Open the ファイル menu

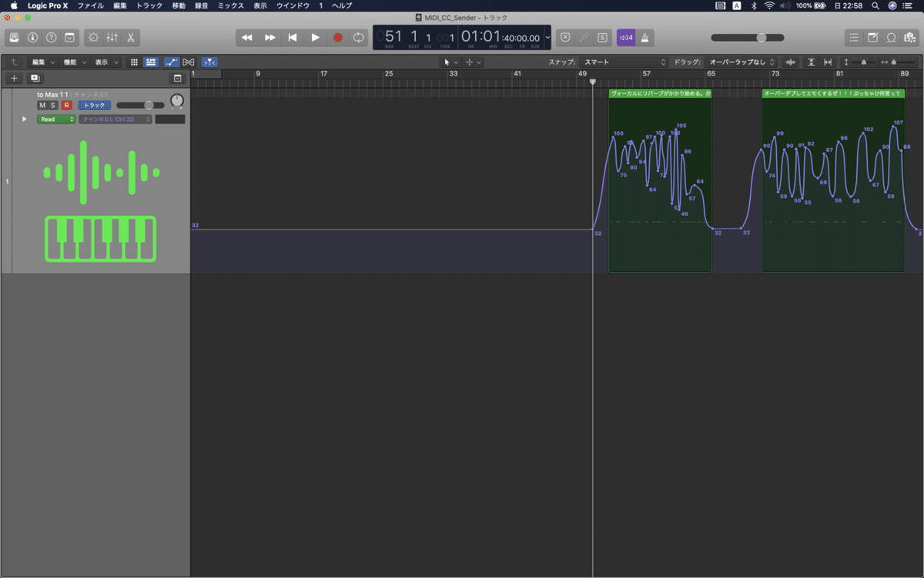(x=90, y=5)
